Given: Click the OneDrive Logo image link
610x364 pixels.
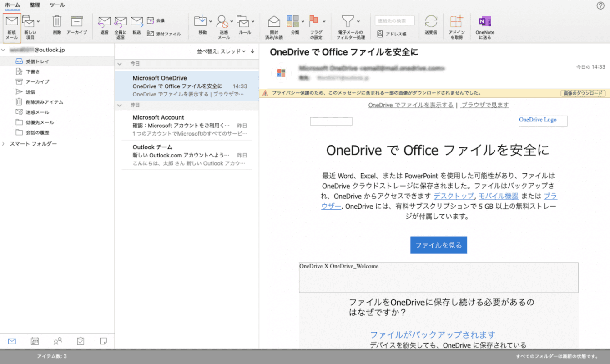Looking at the screenshot, I should (x=543, y=121).
